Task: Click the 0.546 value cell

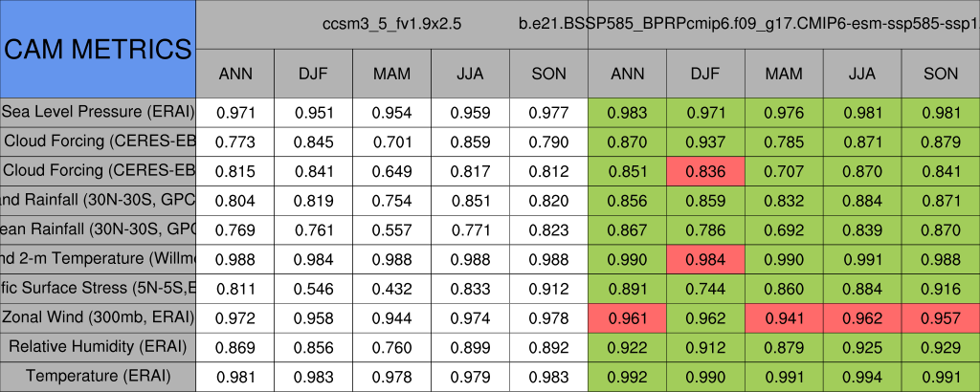Action: (x=313, y=288)
